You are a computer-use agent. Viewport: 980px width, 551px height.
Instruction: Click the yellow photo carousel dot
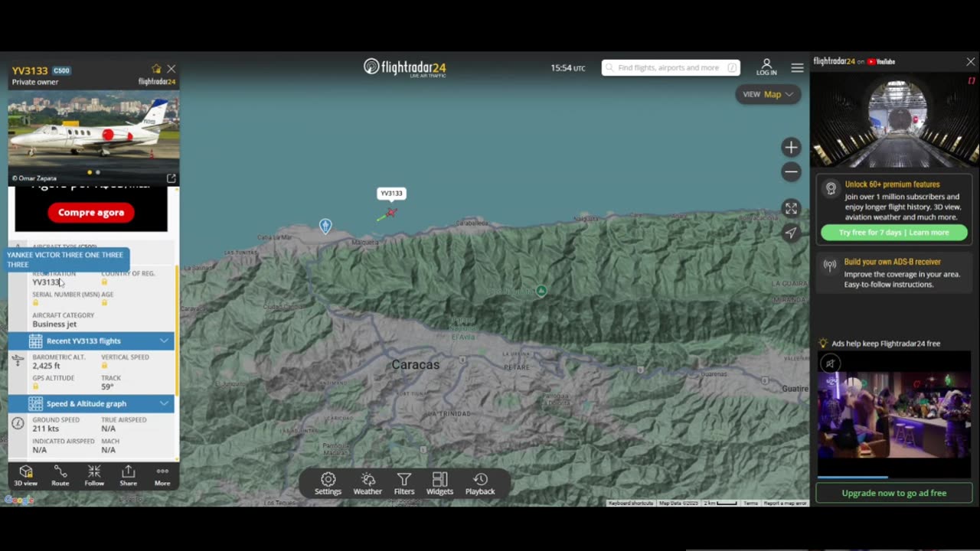click(90, 172)
